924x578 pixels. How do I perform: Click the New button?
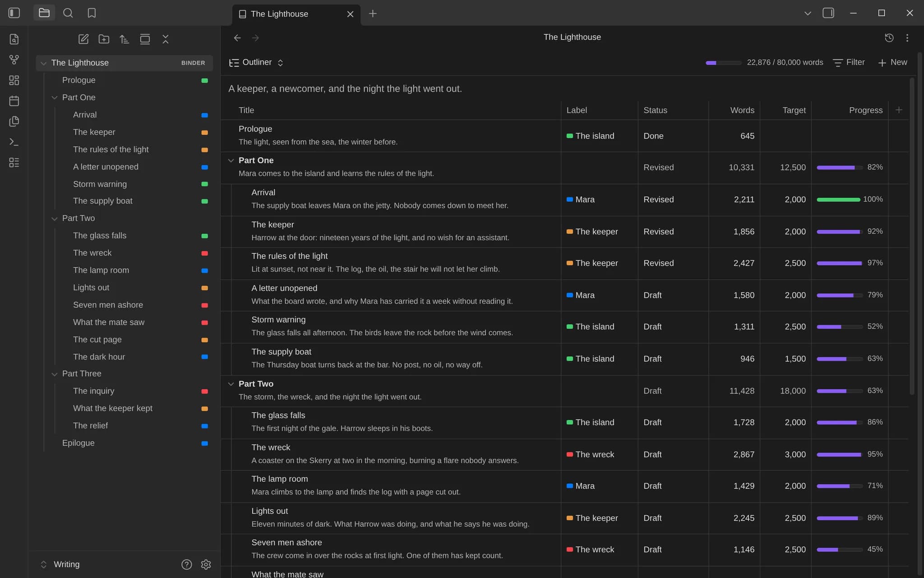[x=892, y=62]
